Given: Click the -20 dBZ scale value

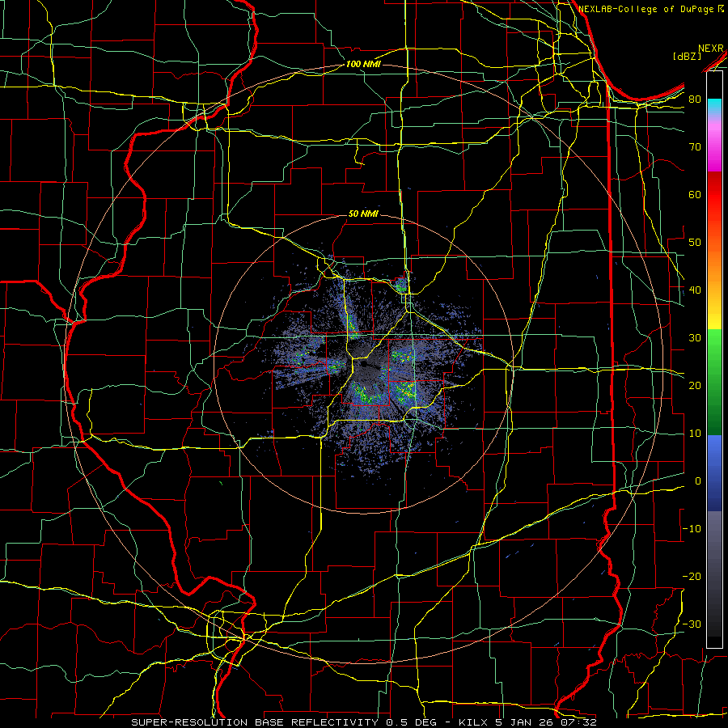Looking at the screenshot, I should click(692, 577).
